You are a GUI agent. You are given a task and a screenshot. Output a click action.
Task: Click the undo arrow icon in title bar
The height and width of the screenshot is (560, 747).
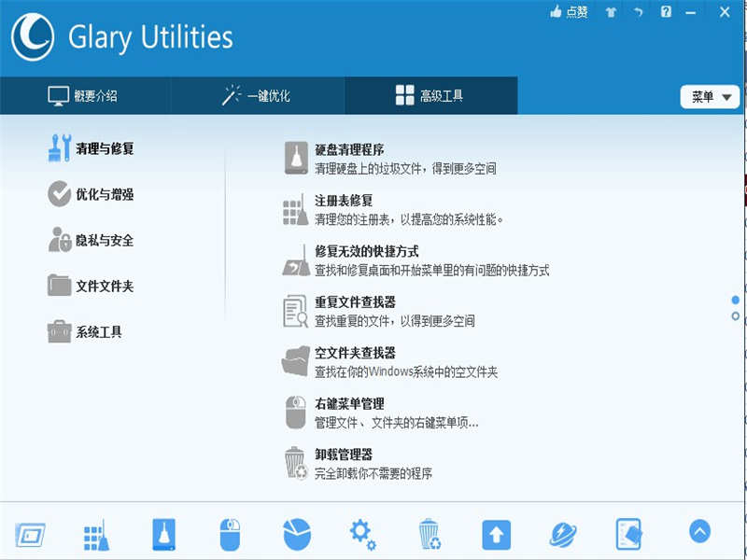pos(639,12)
